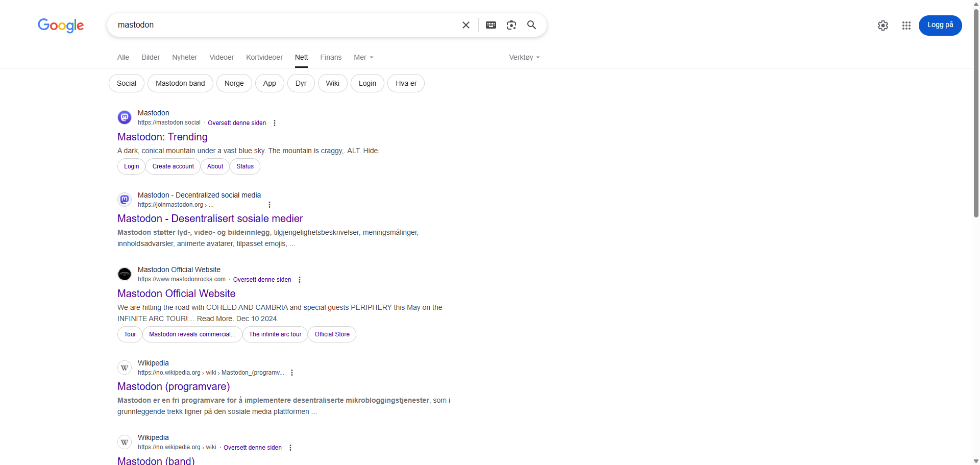Click the magnifying glass search icon
The height and width of the screenshot is (465, 980).
(x=532, y=25)
